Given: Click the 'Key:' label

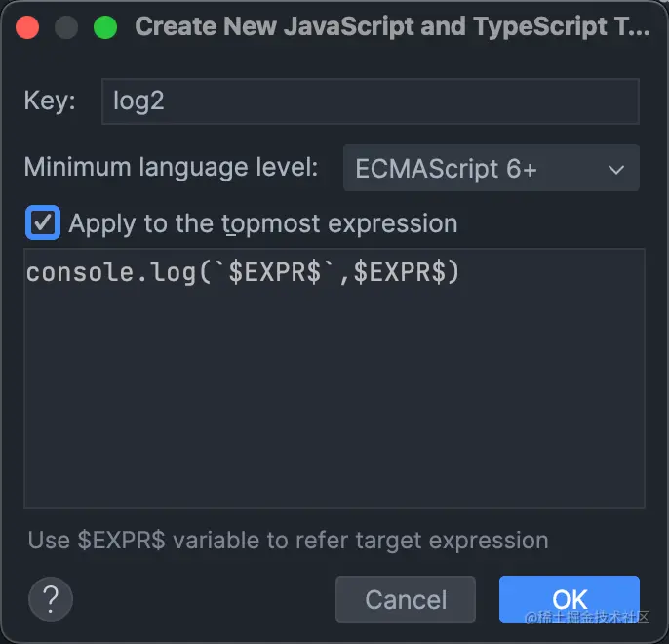Looking at the screenshot, I should [50, 102].
